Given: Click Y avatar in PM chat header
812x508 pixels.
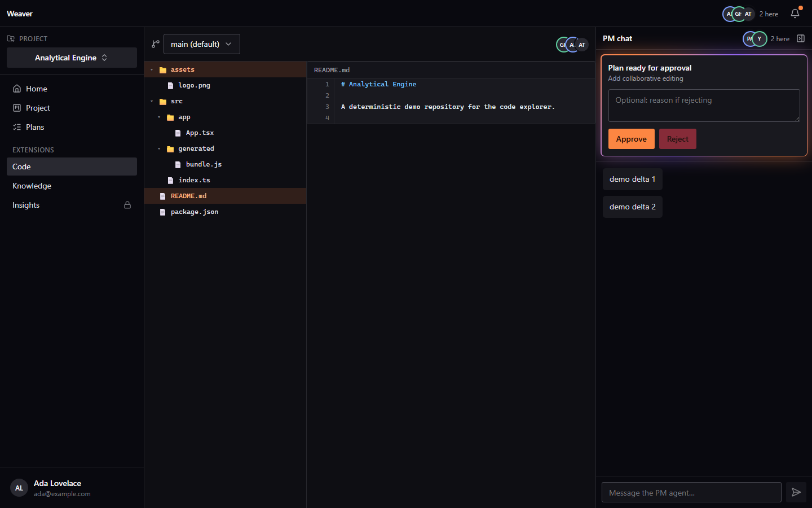Looking at the screenshot, I should (x=760, y=39).
